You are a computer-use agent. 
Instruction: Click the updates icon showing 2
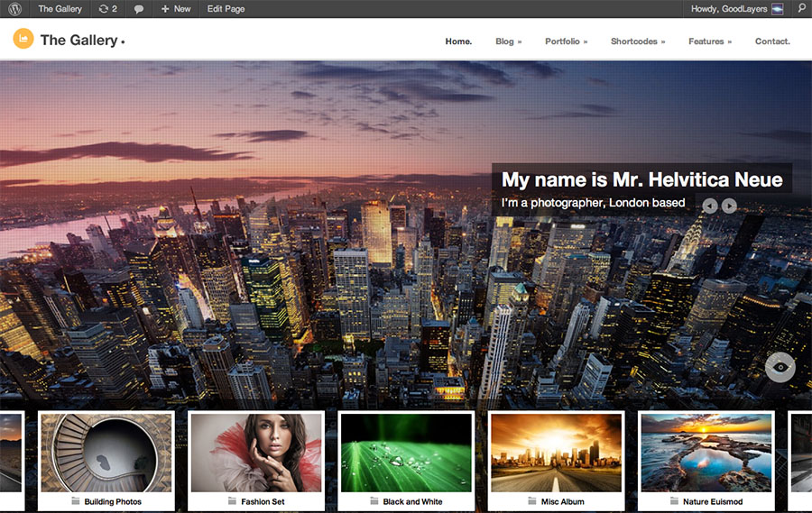click(x=107, y=9)
